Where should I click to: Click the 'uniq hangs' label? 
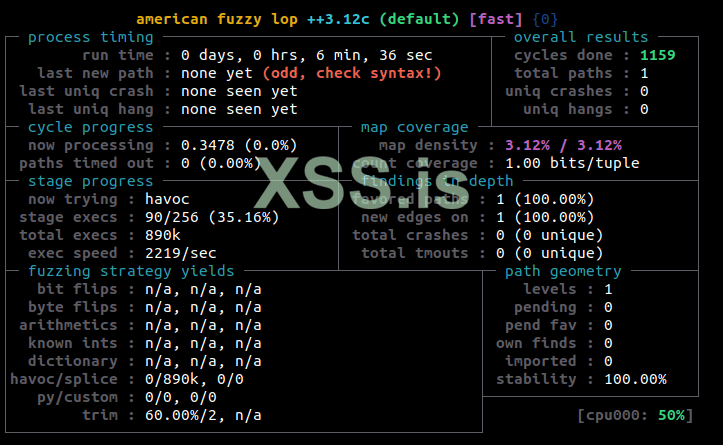[x=568, y=109]
